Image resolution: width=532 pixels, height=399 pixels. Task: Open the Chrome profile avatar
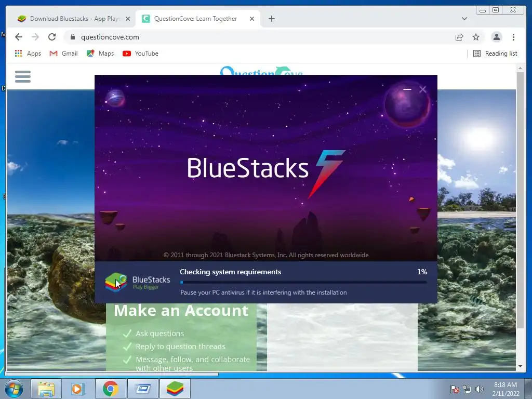tap(496, 37)
